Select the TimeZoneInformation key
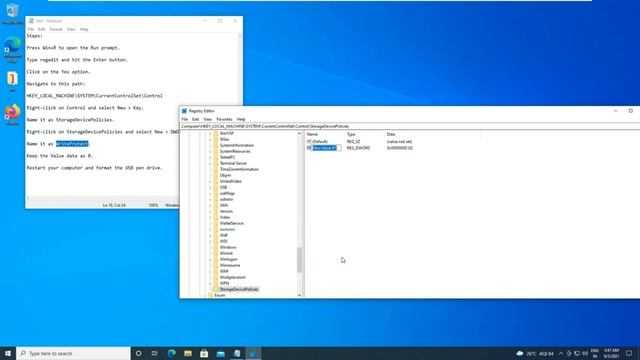This screenshot has width=640, height=360. coord(239,169)
